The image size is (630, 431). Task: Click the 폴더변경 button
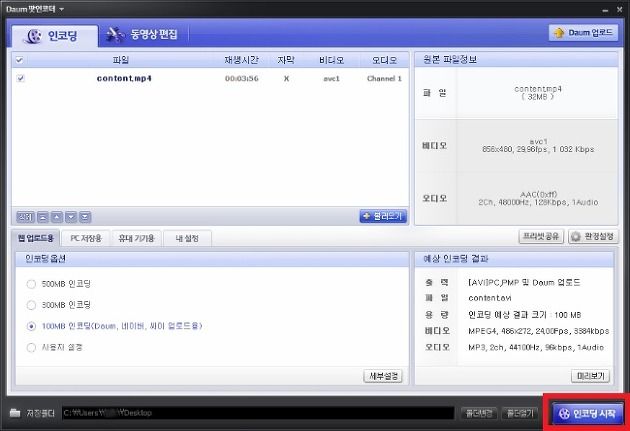(x=479, y=413)
